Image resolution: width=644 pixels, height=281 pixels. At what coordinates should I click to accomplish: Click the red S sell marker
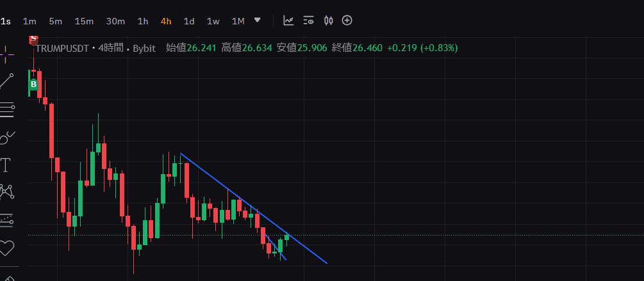(x=33, y=39)
